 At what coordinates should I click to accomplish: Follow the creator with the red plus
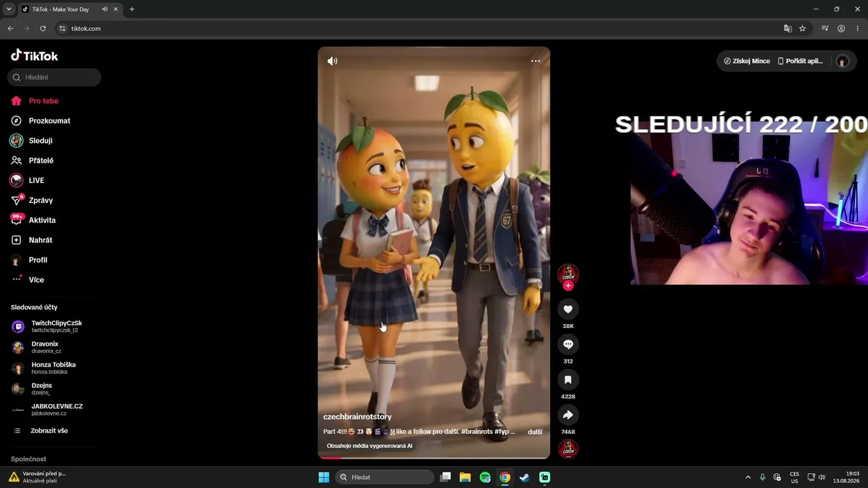[x=568, y=285]
